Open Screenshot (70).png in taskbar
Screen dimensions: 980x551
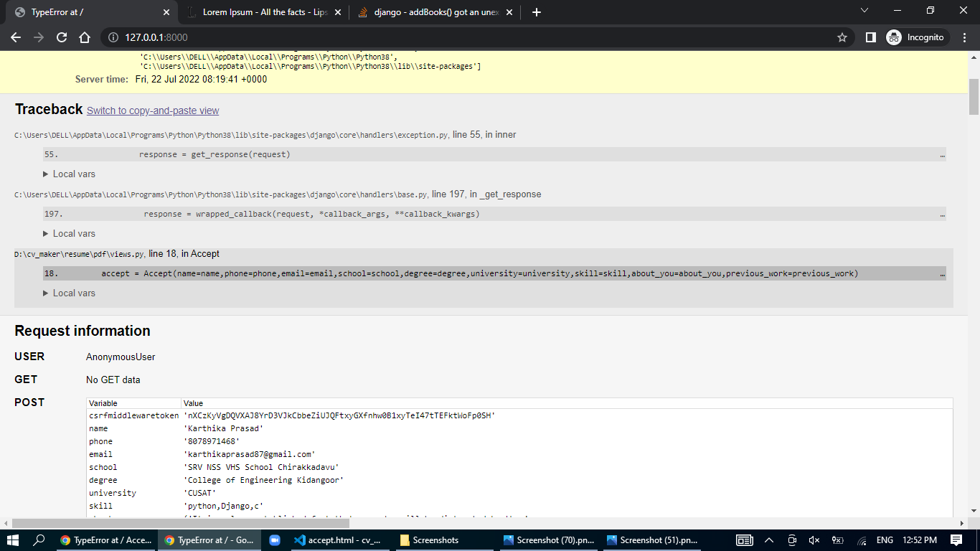click(547, 540)
